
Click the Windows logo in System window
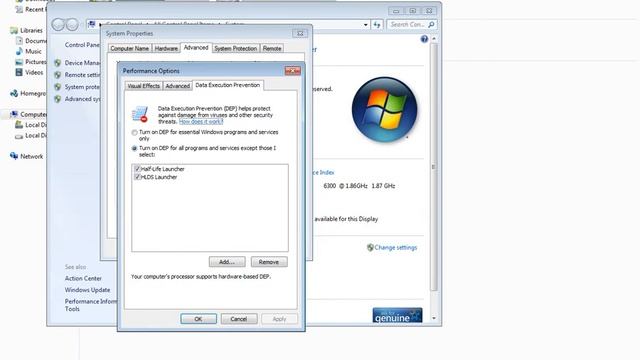[x=384, y=110]
